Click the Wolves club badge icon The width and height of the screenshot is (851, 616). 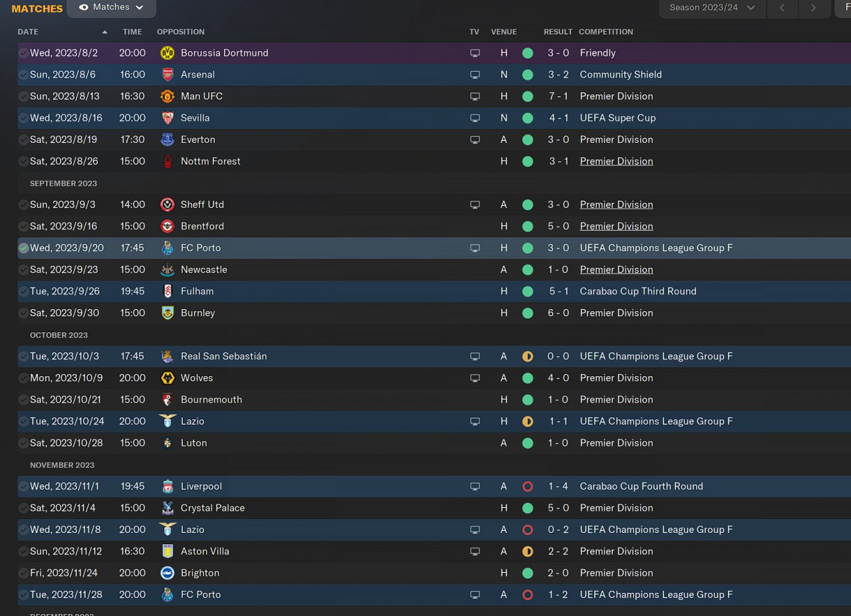coord(168,378)
